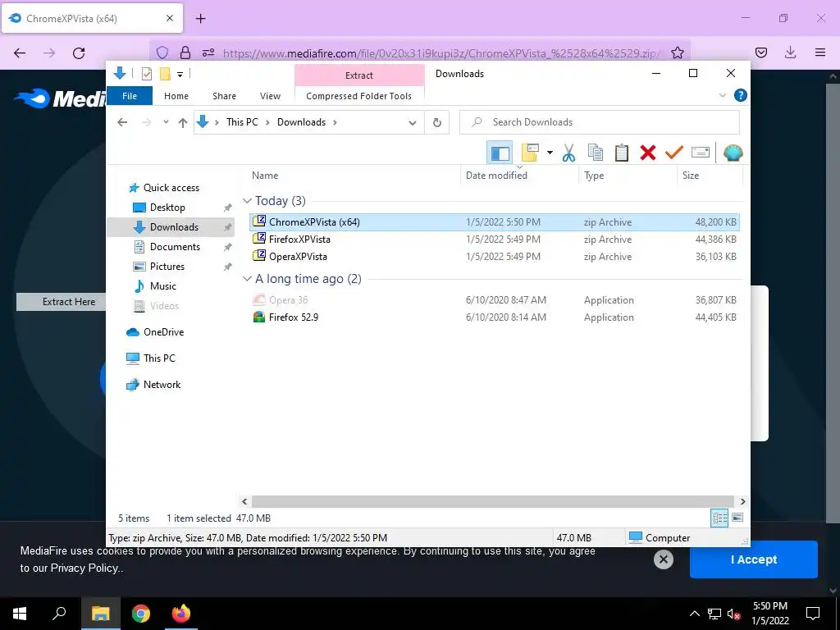Toggle the navigation pane toolbar button
This screenshot has height=630, width=840.
tap(500, 153)
